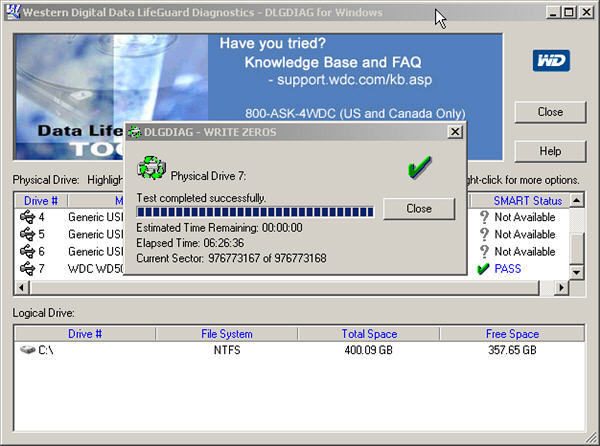Click 'Test completed successfully.' message
Image resolution: width=600 pixels, height=446 pixels.
(x=201, y=198)
